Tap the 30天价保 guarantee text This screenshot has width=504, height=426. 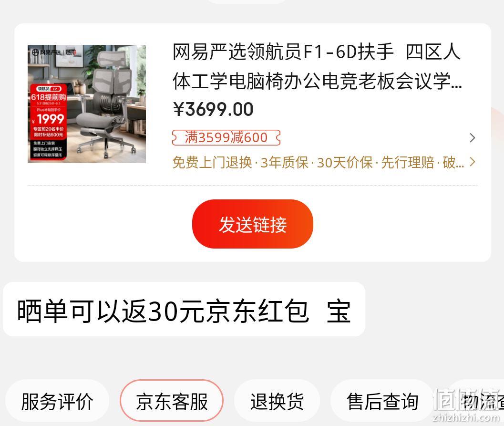344,162
